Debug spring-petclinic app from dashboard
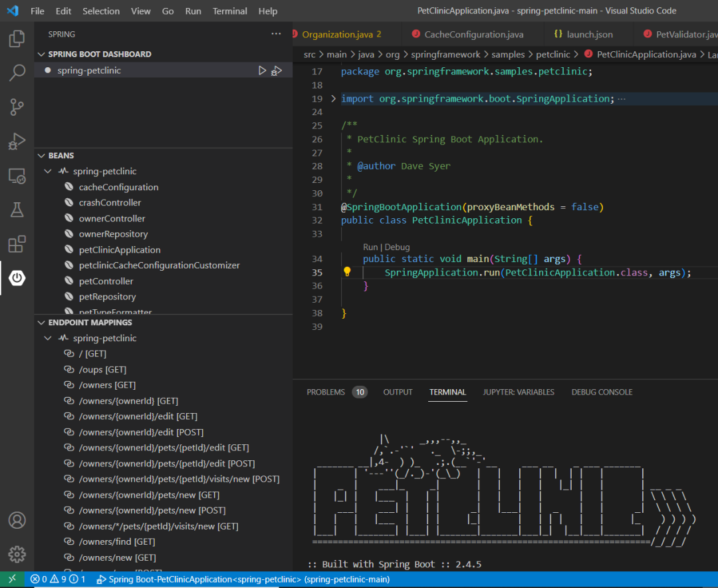The image size is (718, 588). (277, 71)
